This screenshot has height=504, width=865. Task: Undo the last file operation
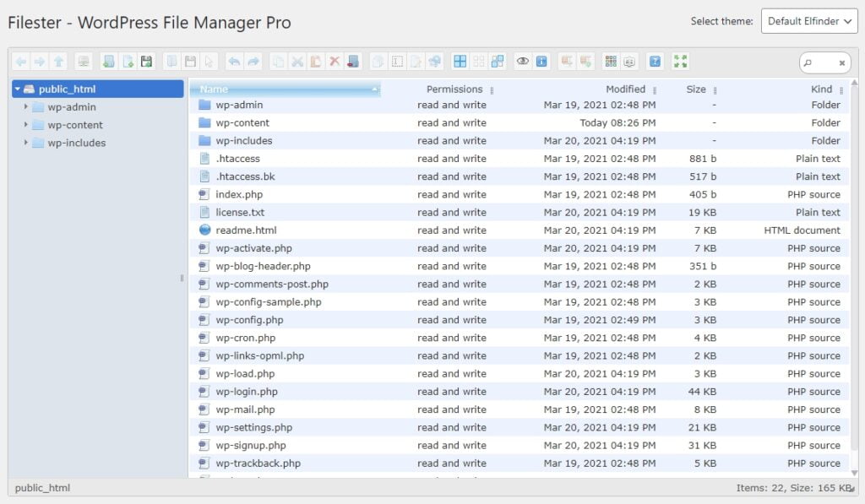coord(233,62)
